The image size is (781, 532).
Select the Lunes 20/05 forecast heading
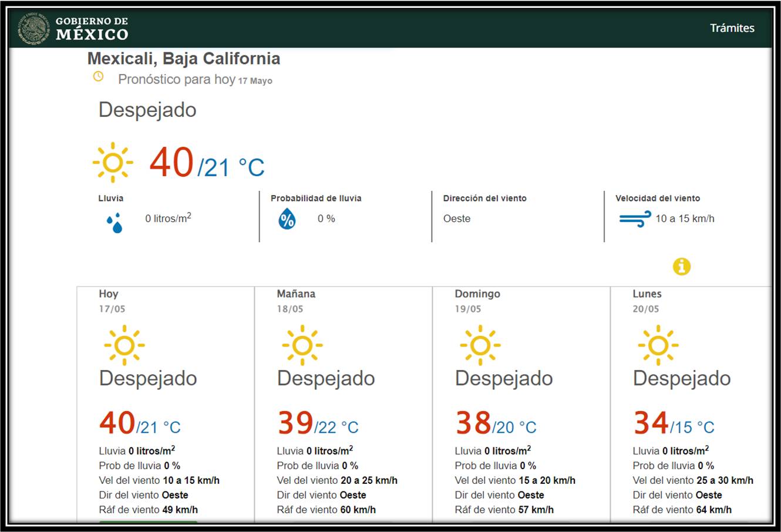(x=647, y=300)
